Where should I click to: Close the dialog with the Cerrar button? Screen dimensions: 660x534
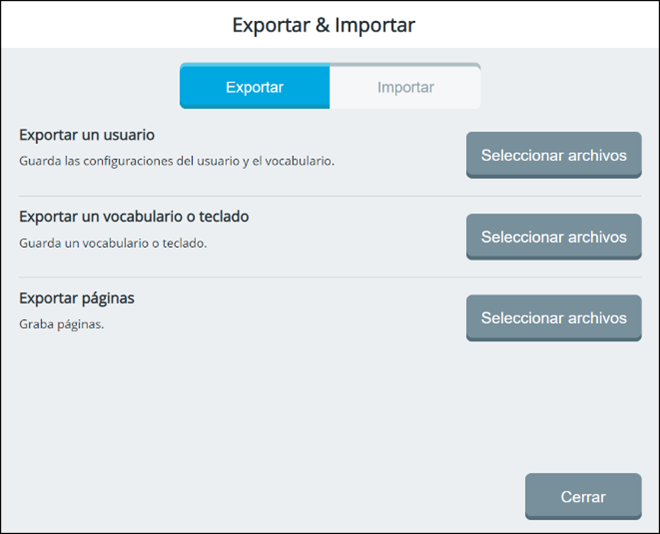click(582, 497)
